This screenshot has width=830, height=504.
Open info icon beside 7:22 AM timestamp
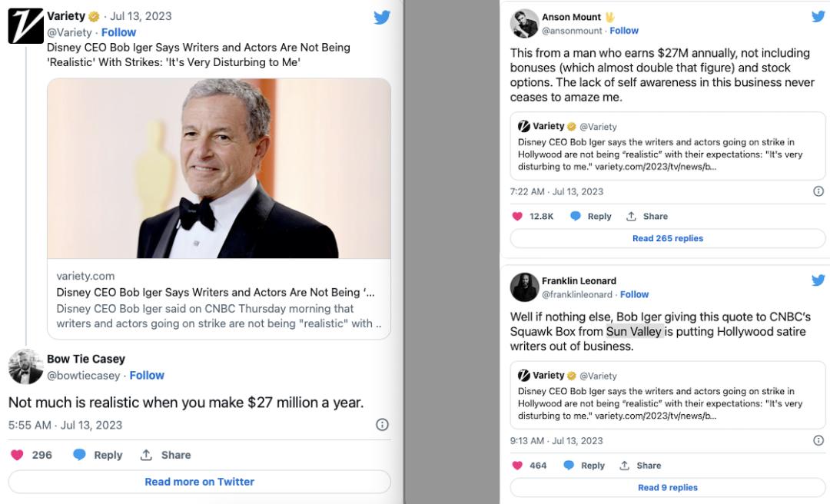coord(818,191)
